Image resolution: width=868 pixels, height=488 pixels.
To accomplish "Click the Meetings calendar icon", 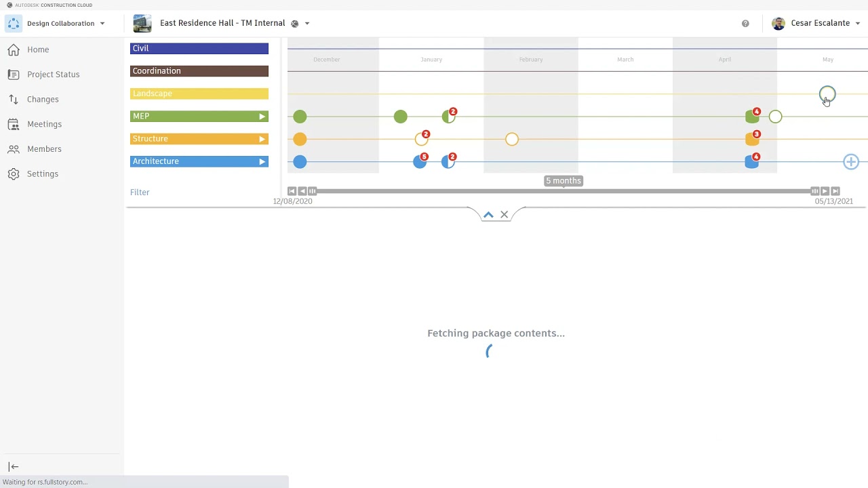I will click(14, 124).
